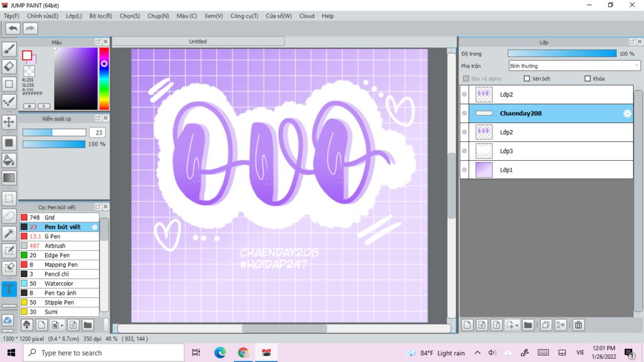Click the Windows taskbar search box
644x362 pixels.
coord(104,353)
